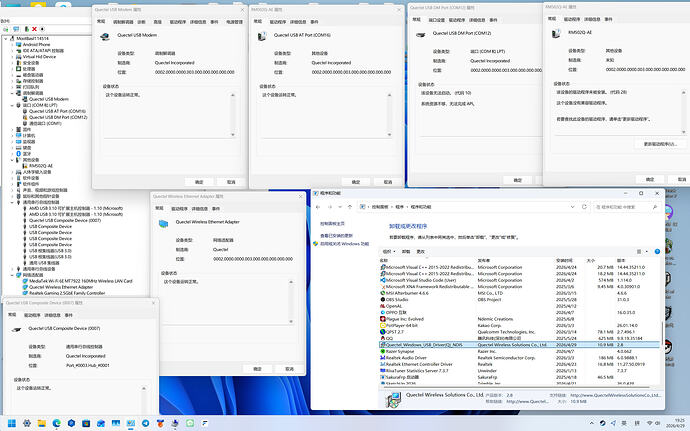Open File Explorer from taskbar
This screenshot has height=431, width=690.
(42, 423)
